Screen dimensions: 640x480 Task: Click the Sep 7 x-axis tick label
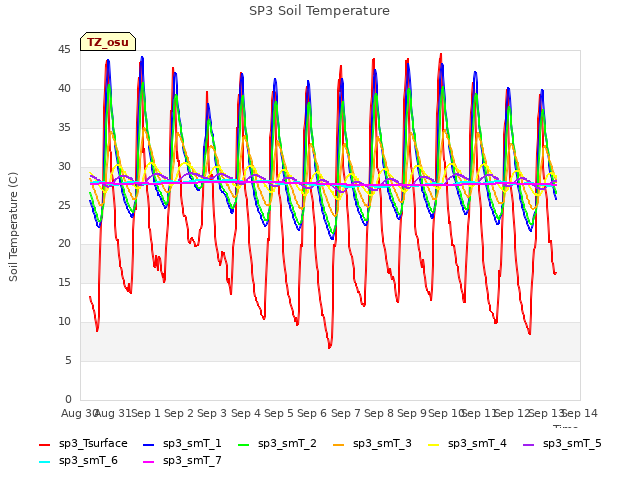[x=346, y=413]
